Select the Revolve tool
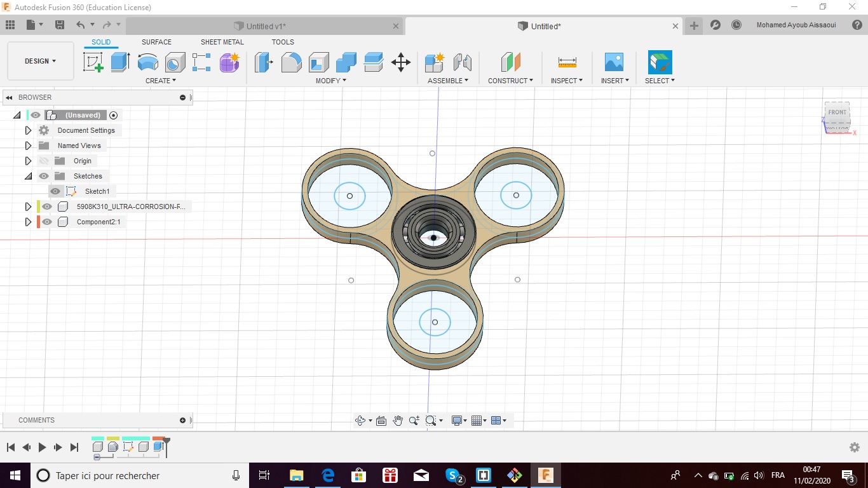 147,62
